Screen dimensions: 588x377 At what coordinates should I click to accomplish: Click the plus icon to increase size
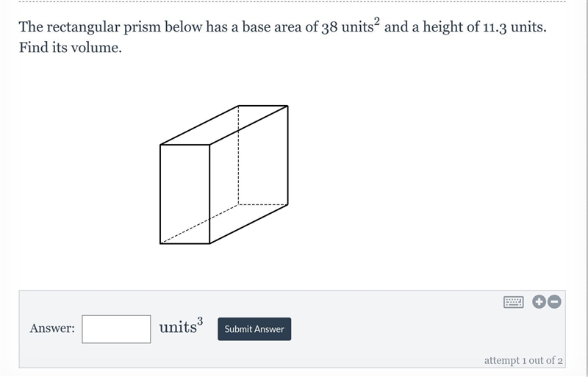click(539, 301)
